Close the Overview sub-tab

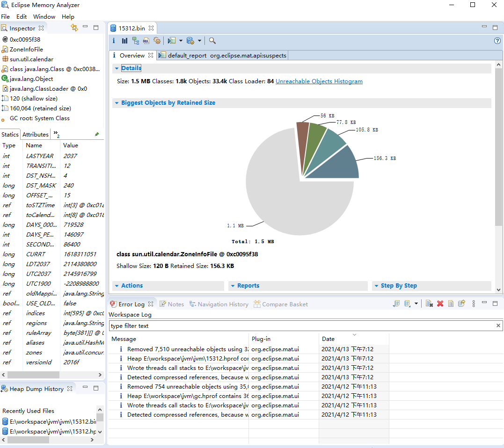point(150,55)
